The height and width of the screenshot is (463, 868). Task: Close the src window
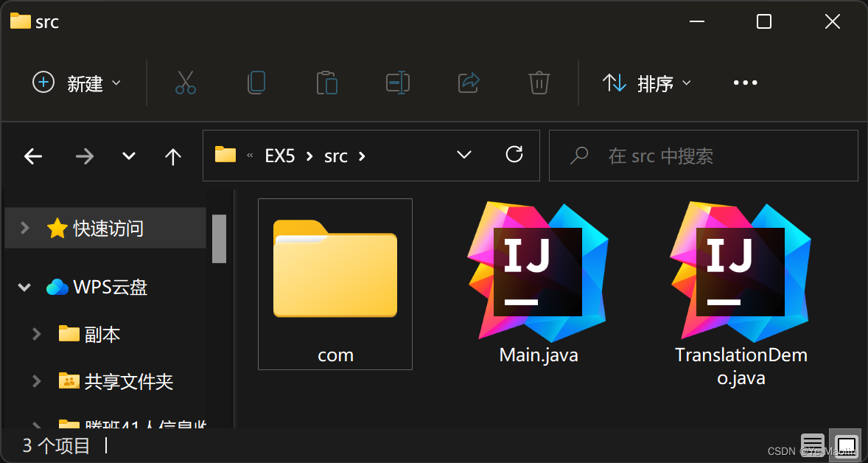click(x=833, y=21)
